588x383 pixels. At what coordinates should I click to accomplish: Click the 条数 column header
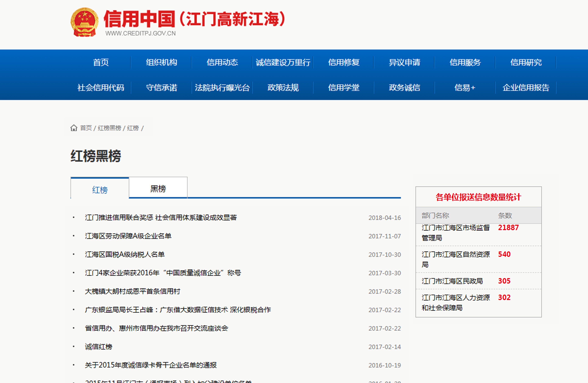pyautogui.click(x=505, y=216)
